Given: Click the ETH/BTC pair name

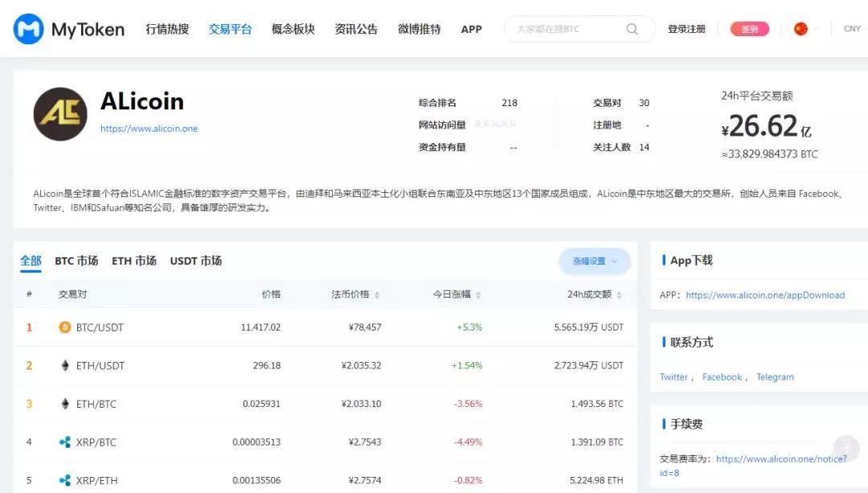Looking at the screenshot, I should click(x=96, y=404).
